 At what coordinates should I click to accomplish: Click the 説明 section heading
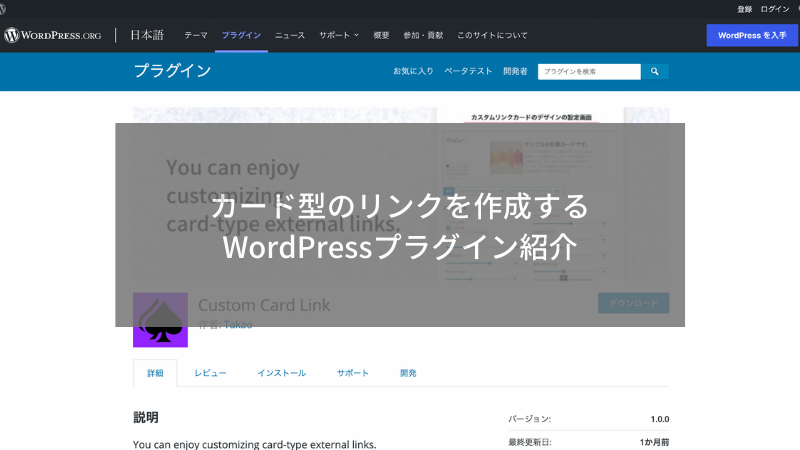click(x=146, y=417)
